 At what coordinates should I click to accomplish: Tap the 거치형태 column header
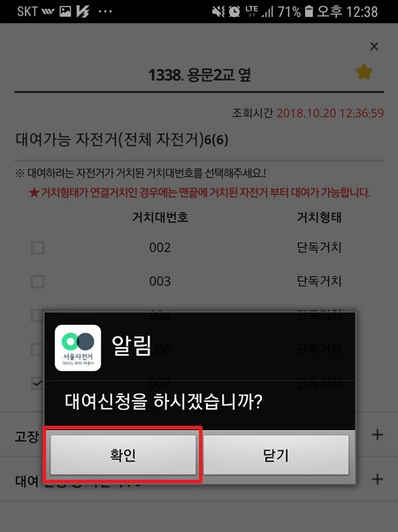319,217
